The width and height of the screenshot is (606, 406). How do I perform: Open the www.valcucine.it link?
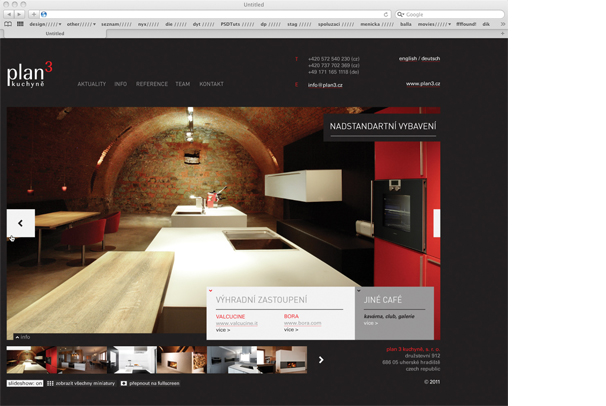pyautogui.click(x=237, y=323)
